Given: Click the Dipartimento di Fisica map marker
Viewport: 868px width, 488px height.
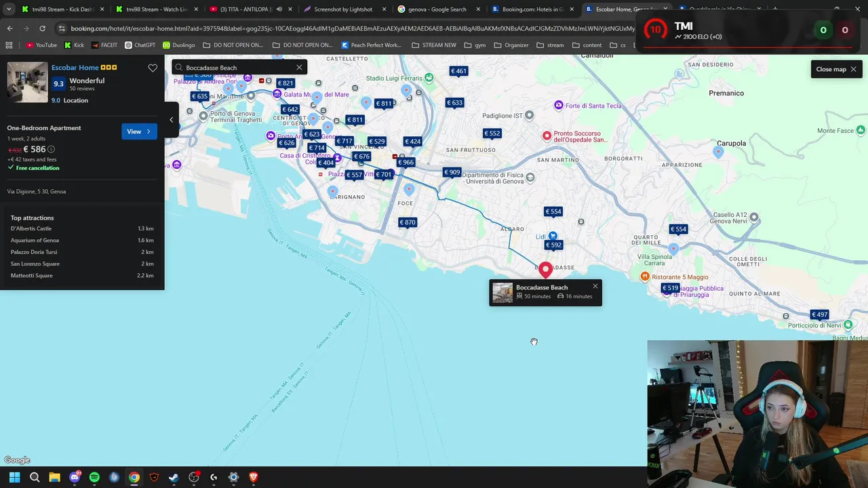Looking at the screenshot, I should (530, 178).
